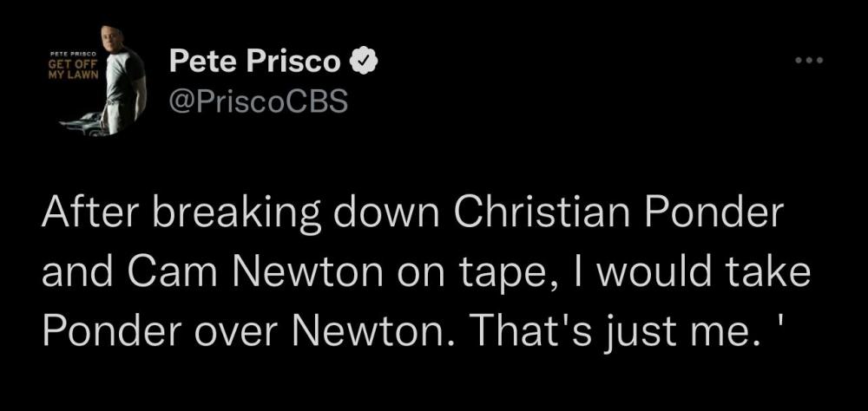Open the three-dot more options menu
The image size is (868, 411).
click(807, 62)
